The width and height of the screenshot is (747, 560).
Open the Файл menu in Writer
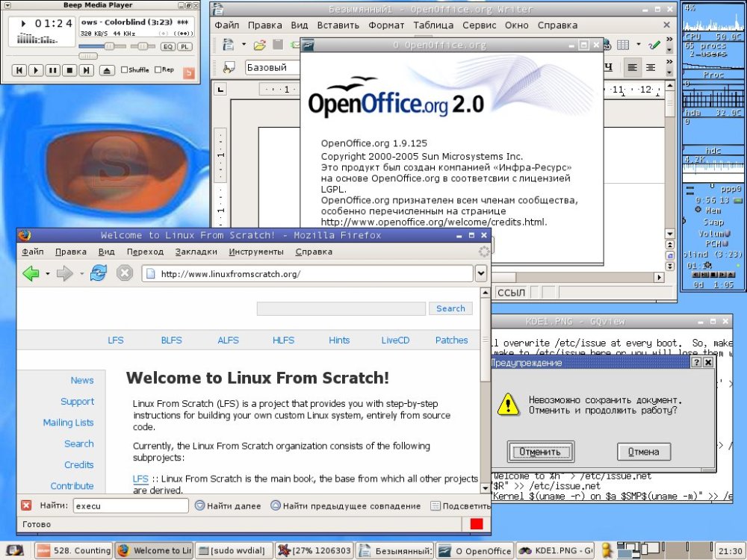pyautogui.click(x=227, y=25)
